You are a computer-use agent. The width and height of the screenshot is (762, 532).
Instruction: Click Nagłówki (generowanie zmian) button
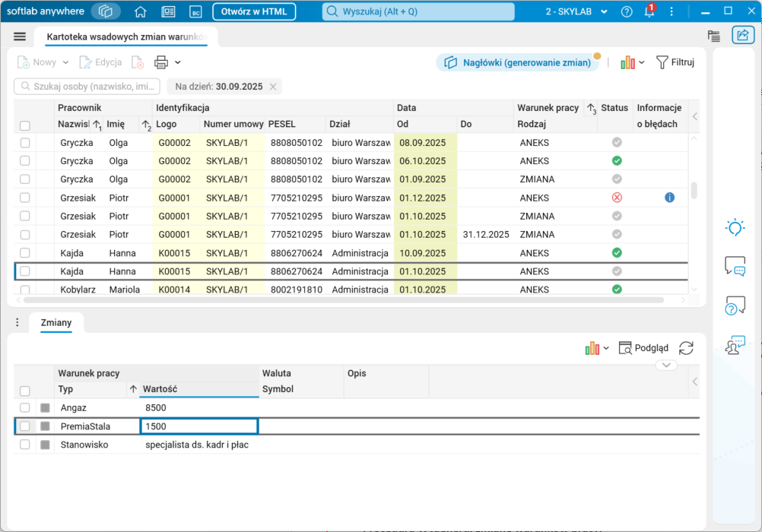point(518,62)
